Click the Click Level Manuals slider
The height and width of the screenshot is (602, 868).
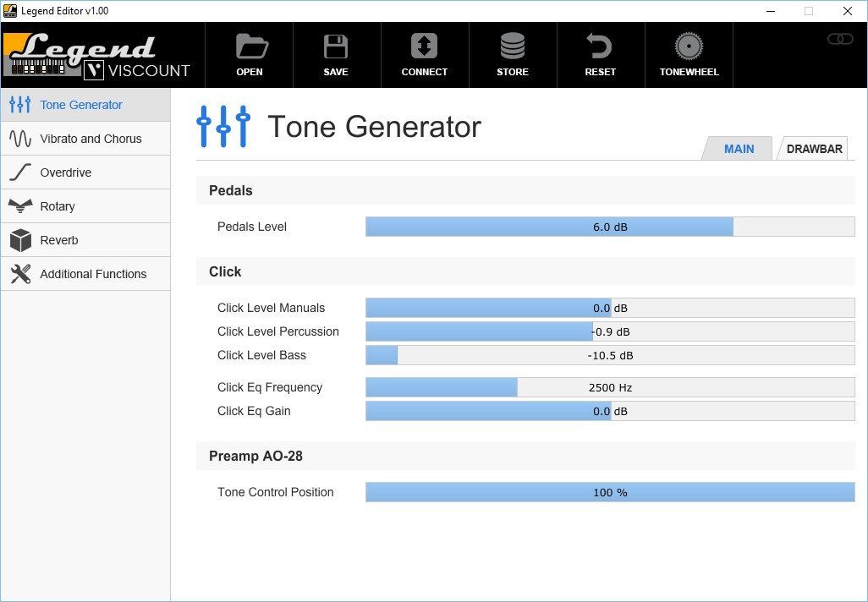point(610,309)
